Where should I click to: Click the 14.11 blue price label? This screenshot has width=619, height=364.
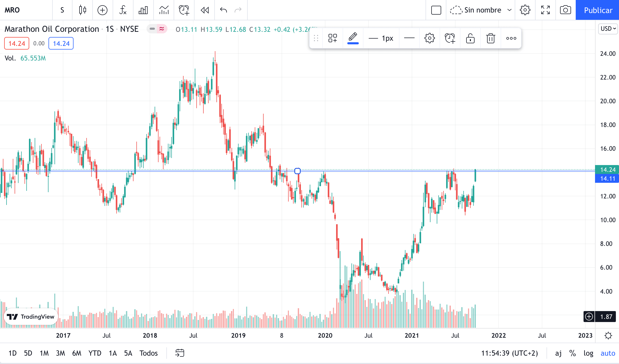(607, 179)
